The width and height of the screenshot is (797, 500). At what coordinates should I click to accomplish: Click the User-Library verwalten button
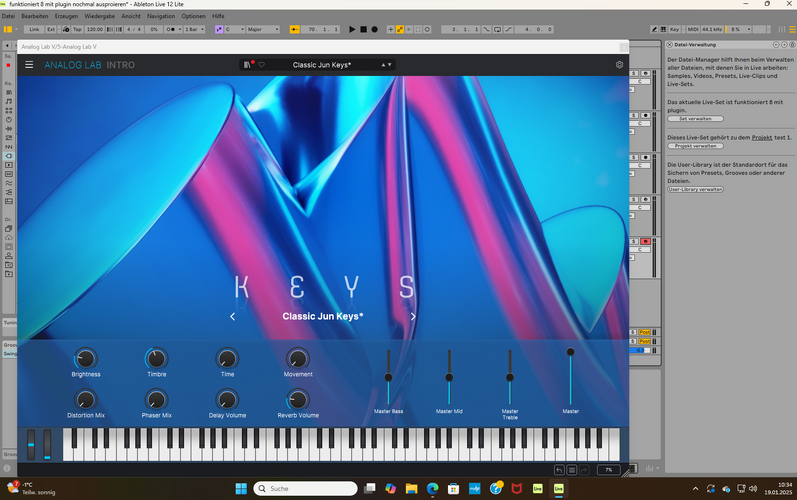695,190
